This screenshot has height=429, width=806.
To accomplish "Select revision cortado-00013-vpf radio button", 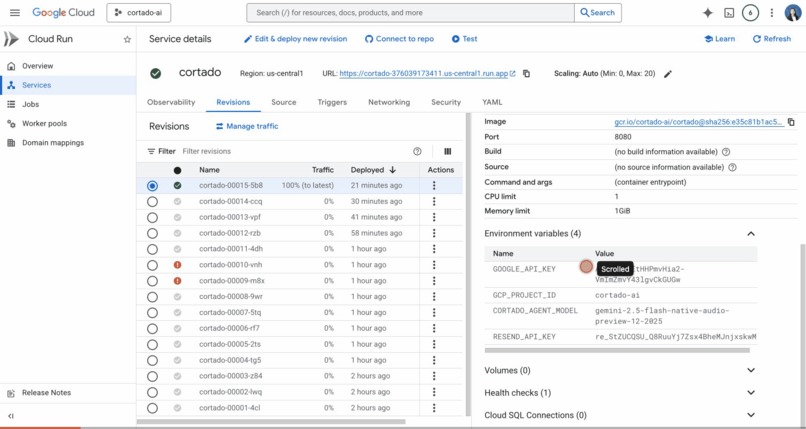I will (x=152, y=217).
